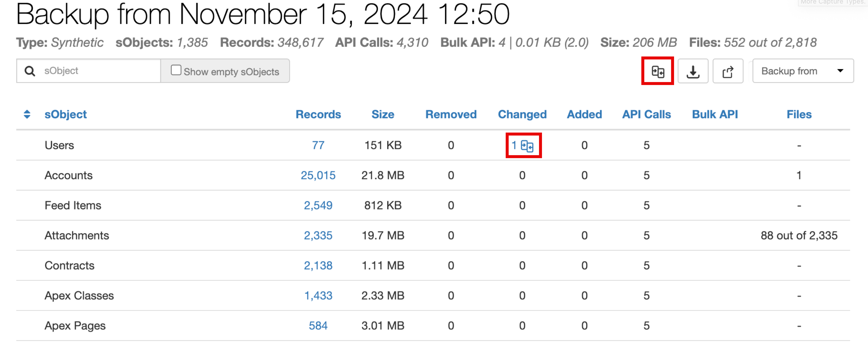Click the export/share backup icon

pyautogui.click(x=728, y=71)
